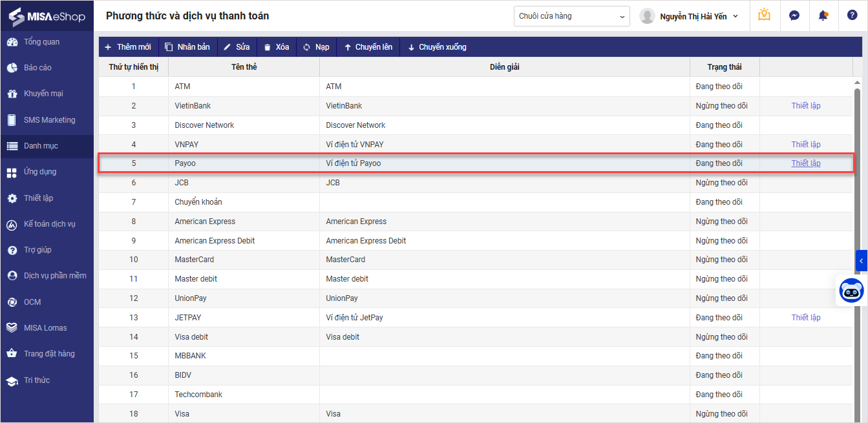This screenshot has width=868, height=423.
Task: Click the JCB name cell
Action: [x=244, y=183]
